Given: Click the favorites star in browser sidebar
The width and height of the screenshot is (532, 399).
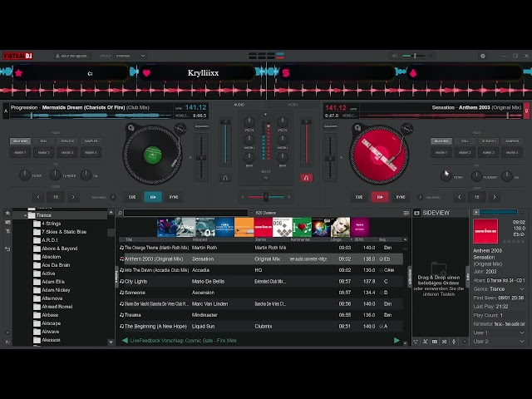Looking at the screenshot, I should coord(7,213).
